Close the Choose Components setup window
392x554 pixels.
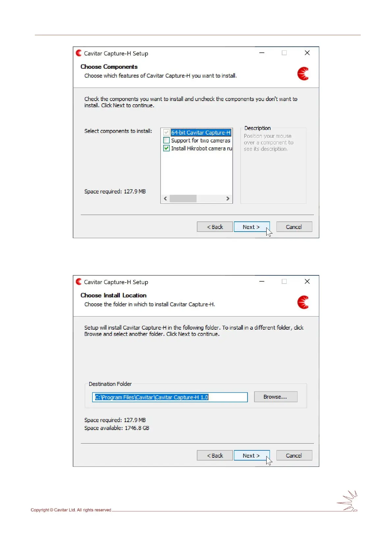307,53
